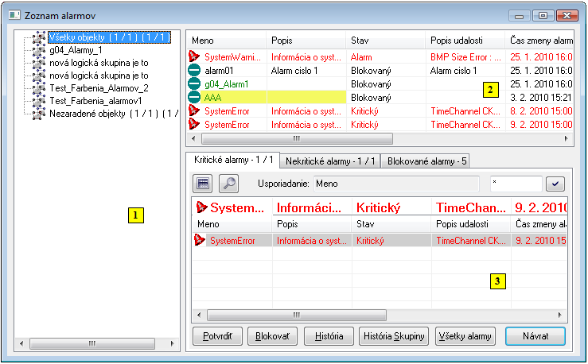Switch to Nekritické alarmy tab
Viewport: 588px width, 364px height.
tap(331, 161)
